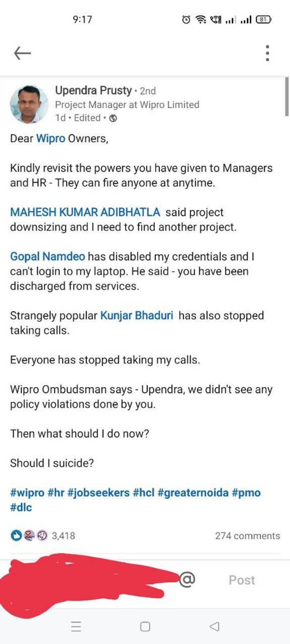Tap the #dlc hashtag
Image resolution: width=290 pixels, height=644 pixels.
tap(21, 507)
